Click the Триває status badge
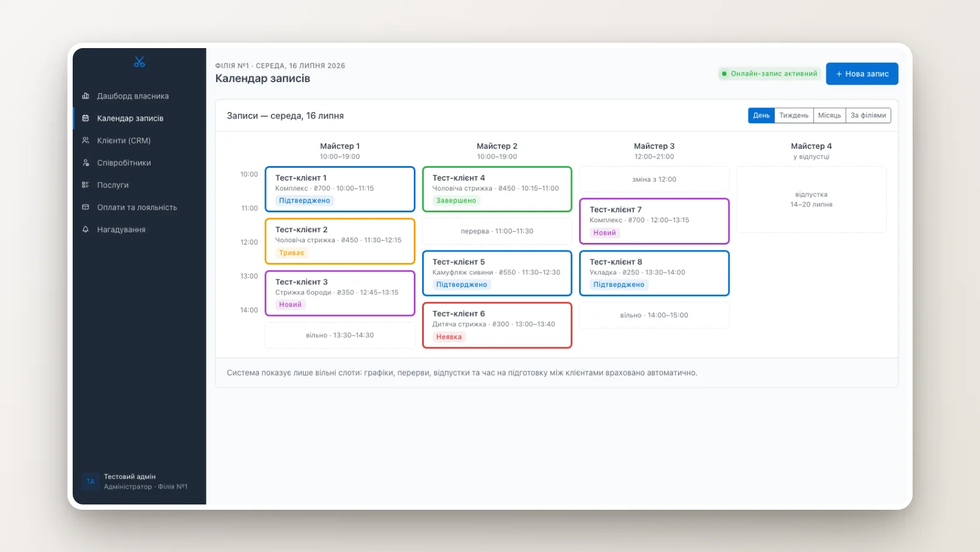 coord(291,253)
